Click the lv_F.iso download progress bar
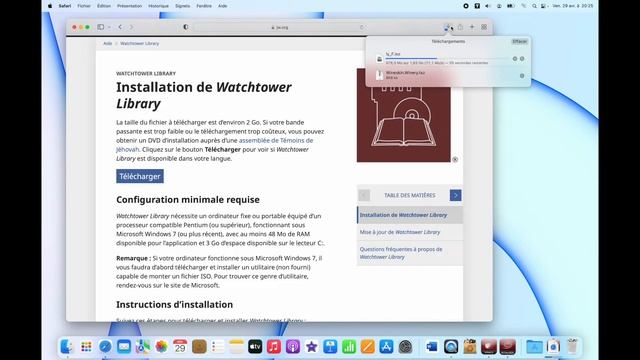The image size is (640, 360). [447, 58]
